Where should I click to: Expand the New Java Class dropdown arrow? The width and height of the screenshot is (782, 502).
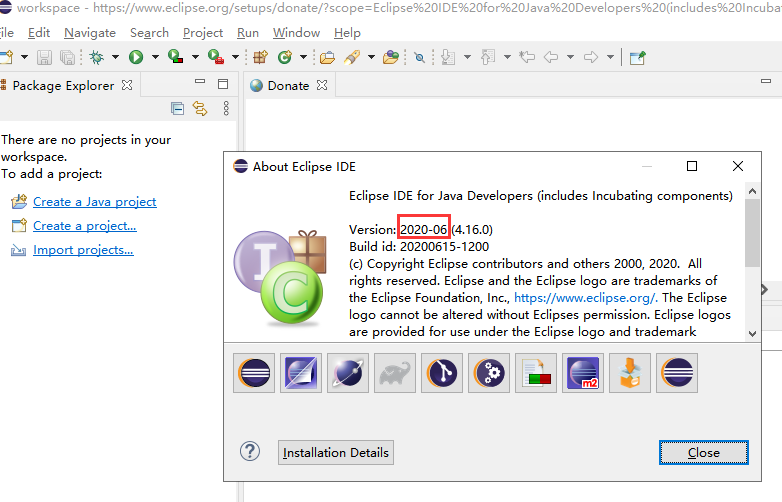(x=303, y=57)
